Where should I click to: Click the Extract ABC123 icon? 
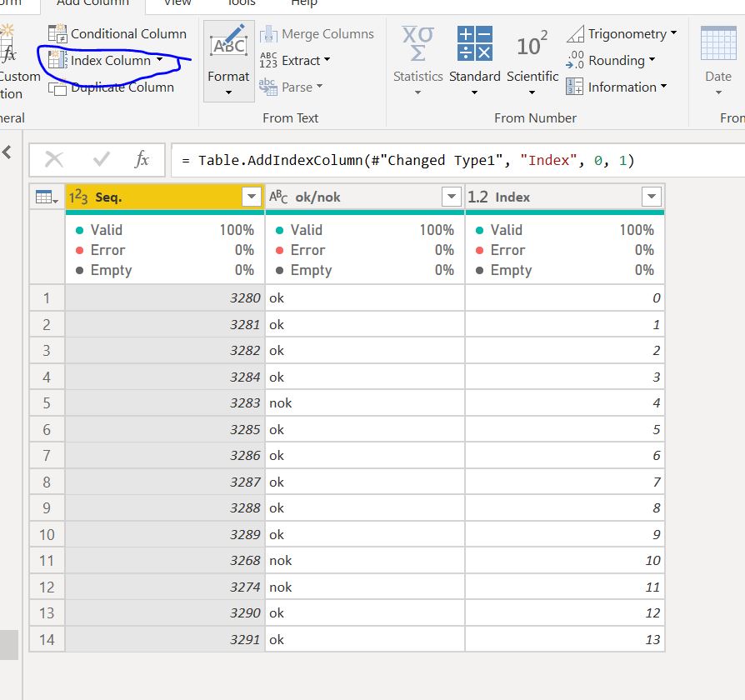[268, 60]
